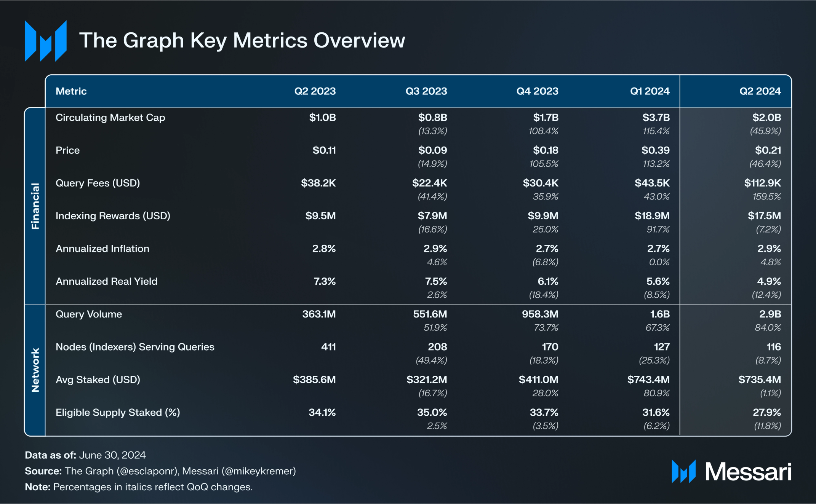Screen dimensions: 816x504
Task: Click the Circulating Market Cap row label
Action: point(110,118)
